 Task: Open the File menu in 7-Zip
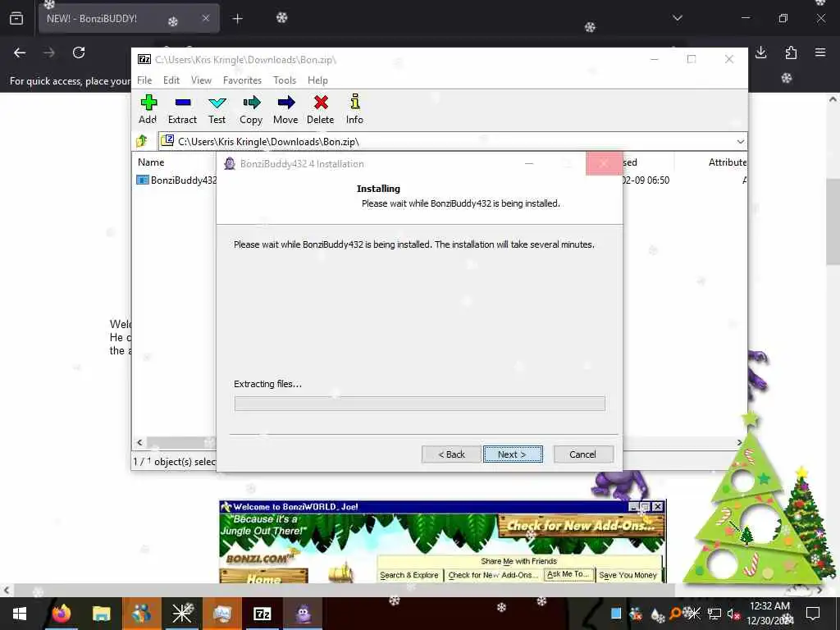pyautogui.click(x=144, y=80)
